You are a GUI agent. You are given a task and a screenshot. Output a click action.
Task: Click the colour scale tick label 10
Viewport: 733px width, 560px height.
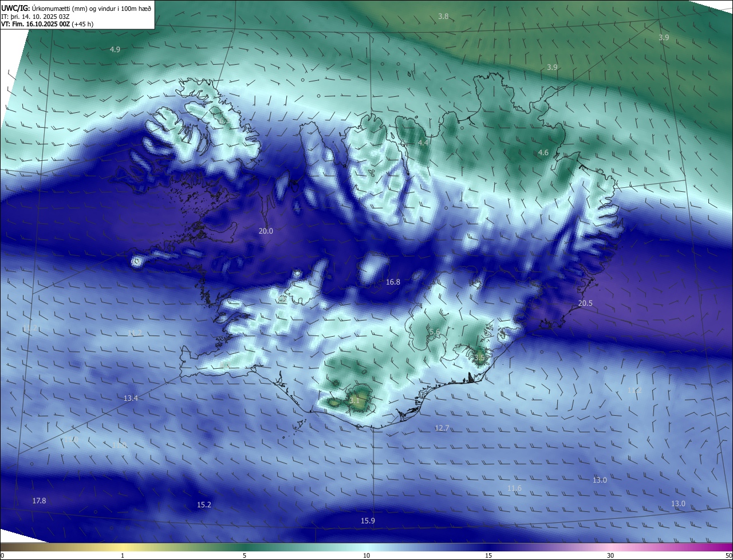(366, 555)
